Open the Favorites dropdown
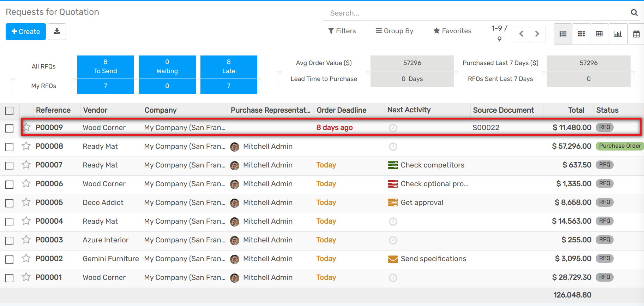This screenshot has width=644, height=306. (452, 31)
